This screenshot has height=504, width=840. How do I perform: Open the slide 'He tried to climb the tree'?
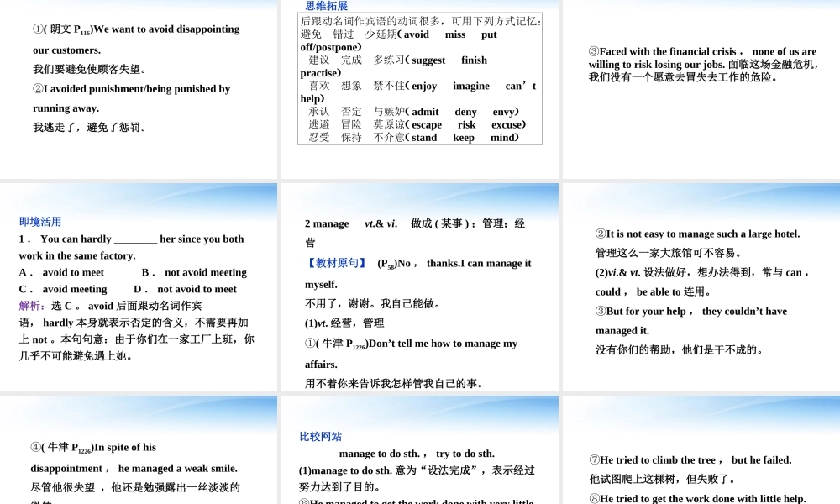pyautogui.click(x=701, y=450)
